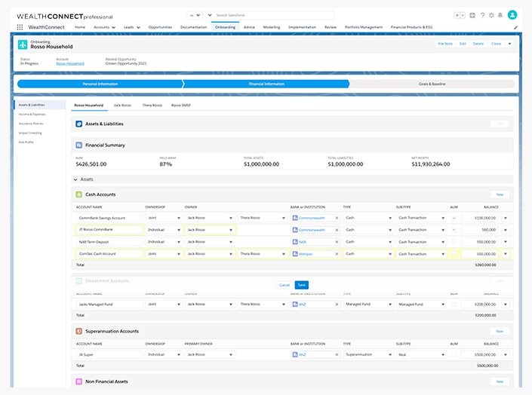The height and width of the screenshot is (395, 532).
Task: Open Ownership dropdown for CommBank Savings Account
Action: point(164,218)
